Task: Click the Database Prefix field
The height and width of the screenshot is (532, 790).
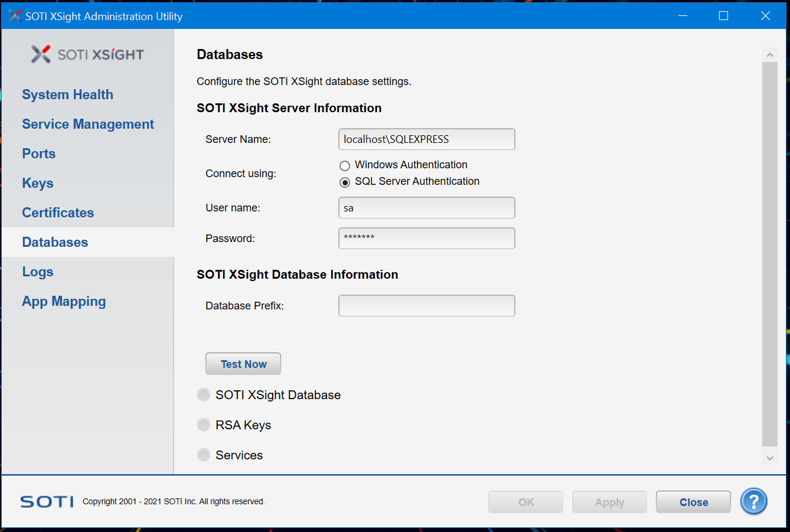Action: (x=427, y=306)
